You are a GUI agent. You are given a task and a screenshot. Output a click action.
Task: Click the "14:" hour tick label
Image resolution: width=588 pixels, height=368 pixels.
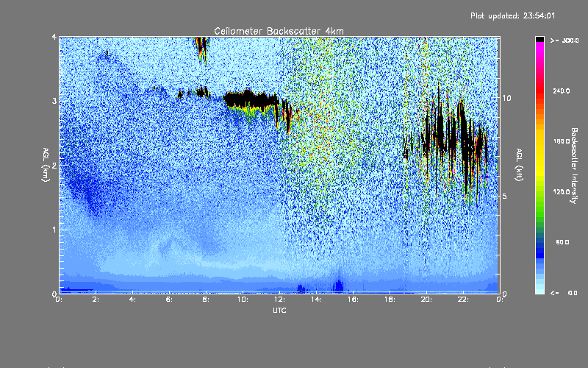pyautogui.click(x=316, y=300)
